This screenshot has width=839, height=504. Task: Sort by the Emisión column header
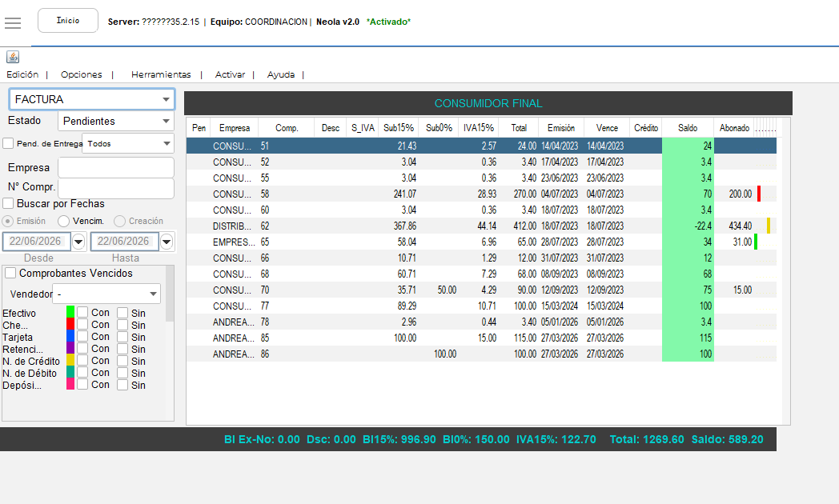coord(560,128)
